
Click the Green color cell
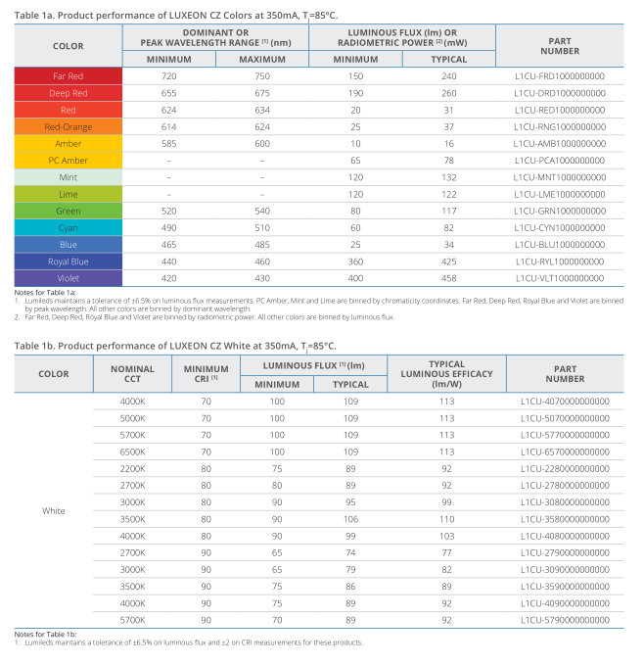coord(69,211)
